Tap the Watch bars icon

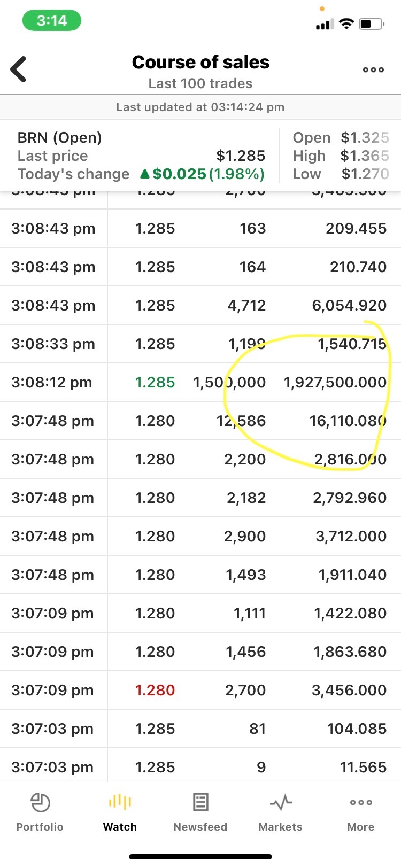point(120,802)
